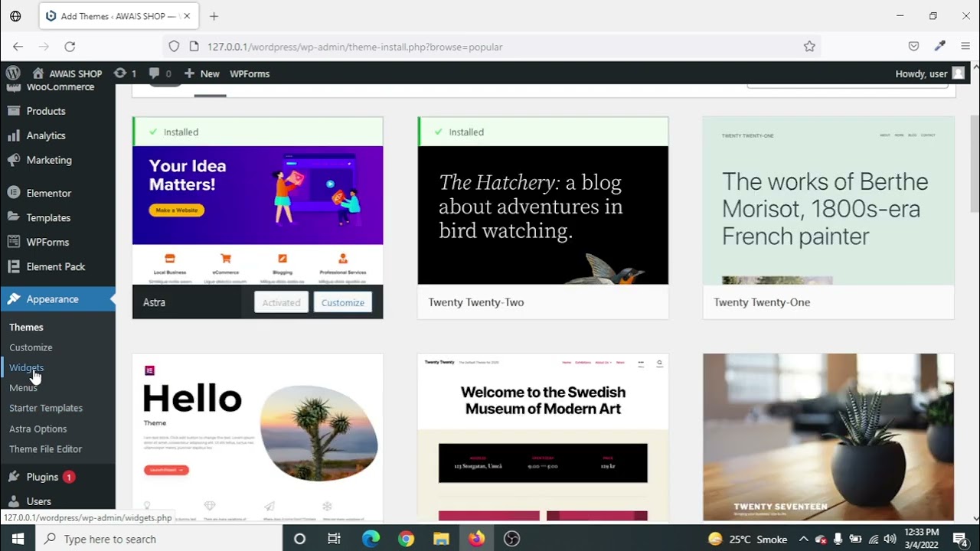Reload the page with the refresh button
This screenshot has height=551, width=980.
pyautogui.click(x=70, y=47)
